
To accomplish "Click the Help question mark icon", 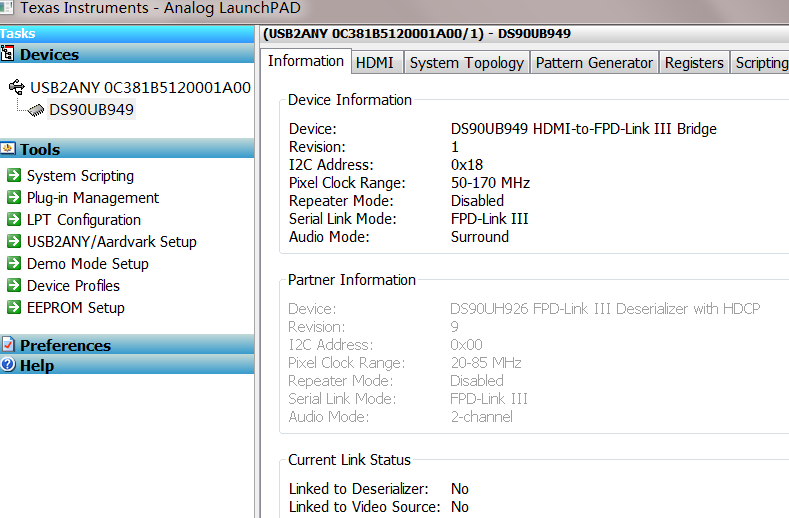I will (x=8, y=364).
